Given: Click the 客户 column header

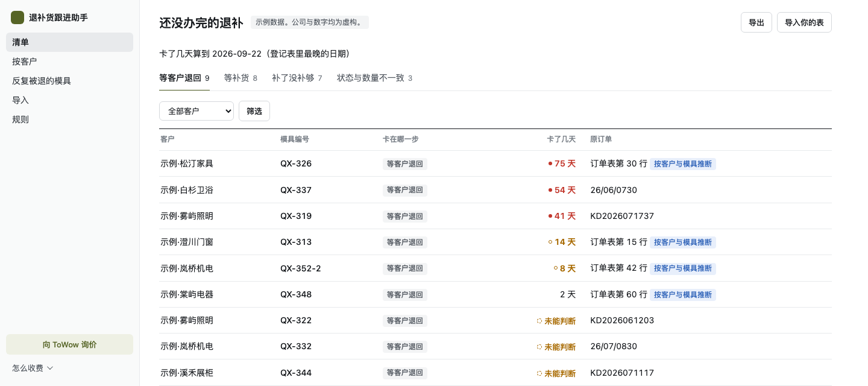Looking at the screenshot, I should click(x=168, y=139).
